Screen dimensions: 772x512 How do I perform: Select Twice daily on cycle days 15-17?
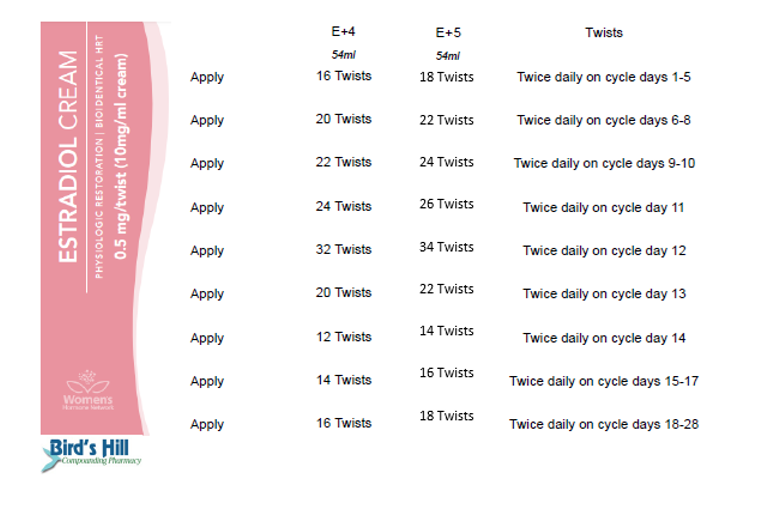pos(604,381)
